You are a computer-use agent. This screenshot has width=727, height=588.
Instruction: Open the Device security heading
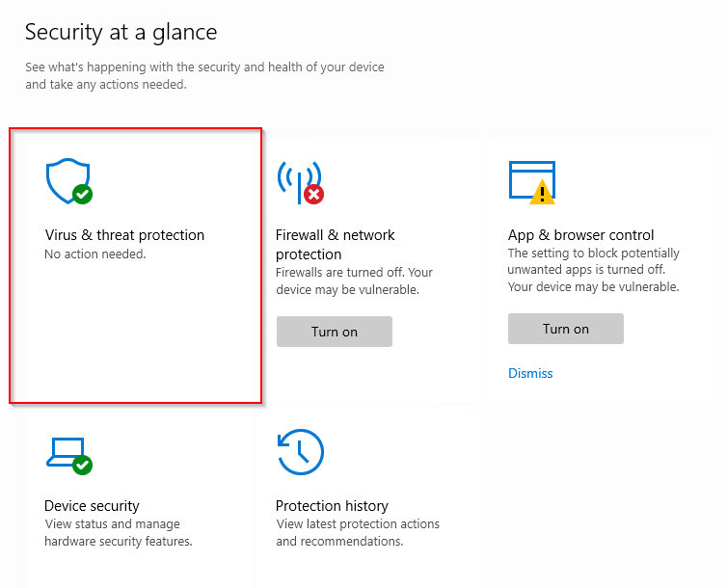point(92,505)
